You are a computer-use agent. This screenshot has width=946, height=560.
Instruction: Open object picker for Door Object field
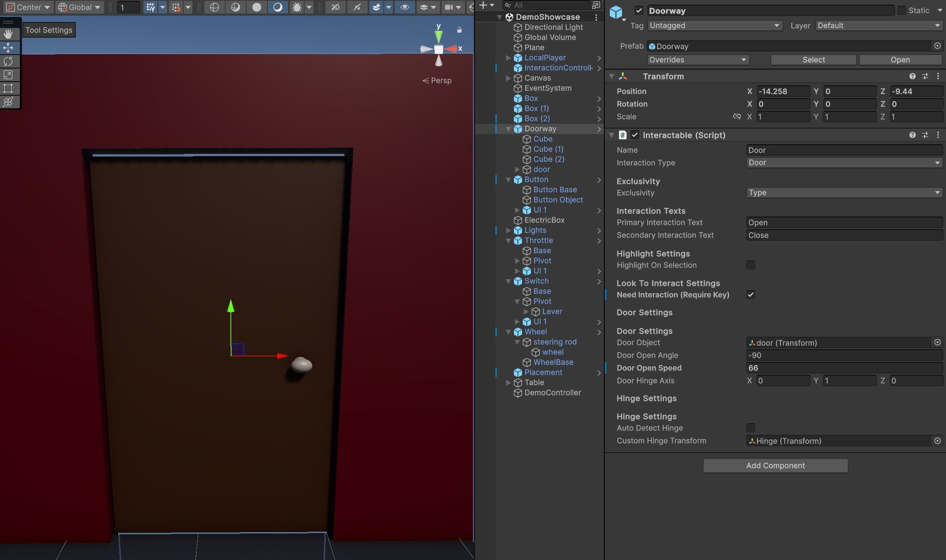(938, 343)
